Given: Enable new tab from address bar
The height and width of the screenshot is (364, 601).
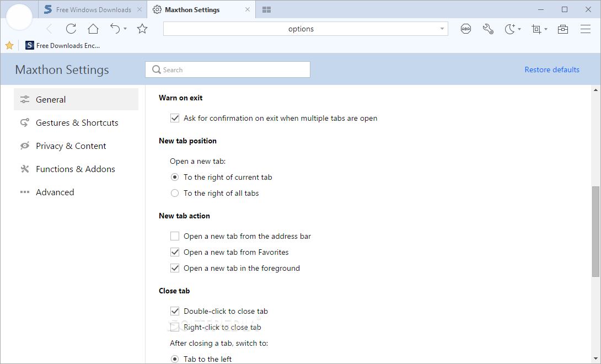Looking at the screenshot, I should click(x=175, y=236).
